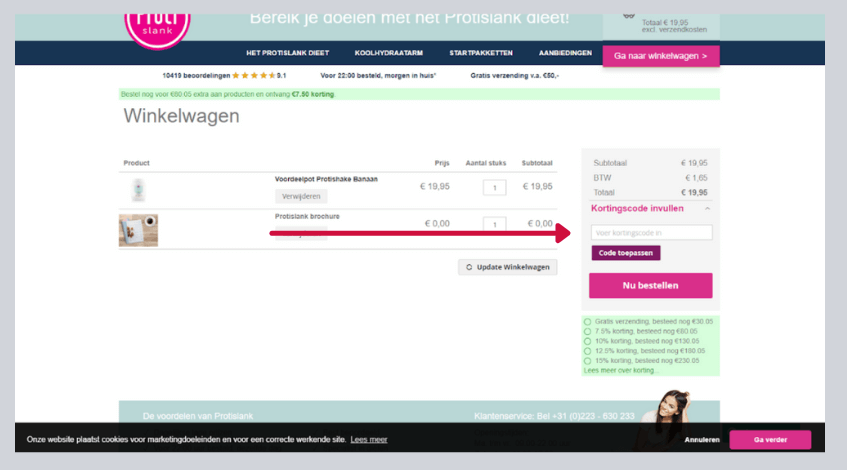Open Het Protislank Dieet menu
The height and width of the screenshot is (470, 847).
click(287, 53)
